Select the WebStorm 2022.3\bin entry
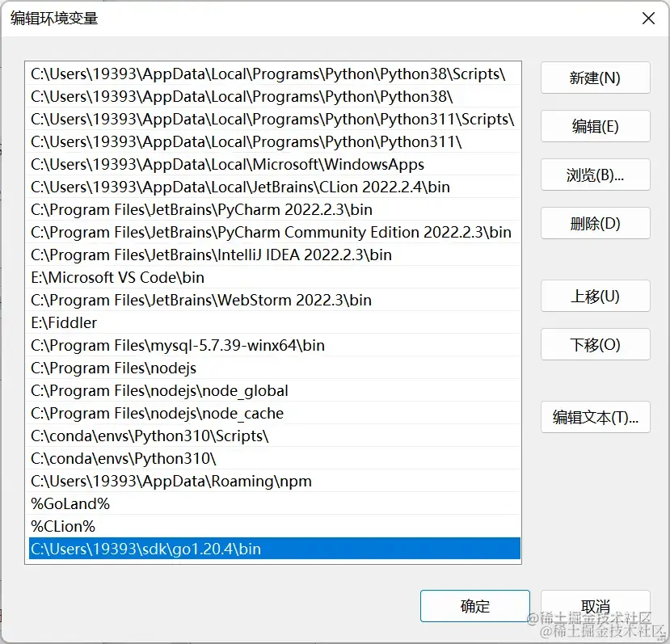 point(273,301)
